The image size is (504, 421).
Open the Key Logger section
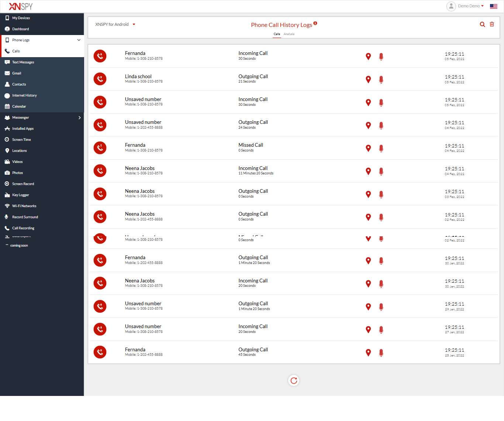pos(20,195)
